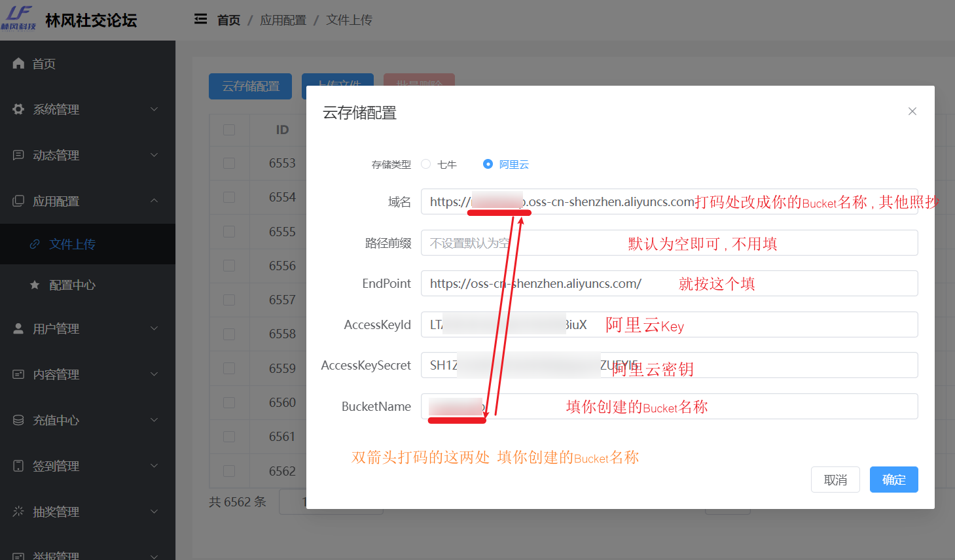Viewport: 955px width, 560px height.
Task: Click table cell with ID 6557
Action: pos(282,300)
